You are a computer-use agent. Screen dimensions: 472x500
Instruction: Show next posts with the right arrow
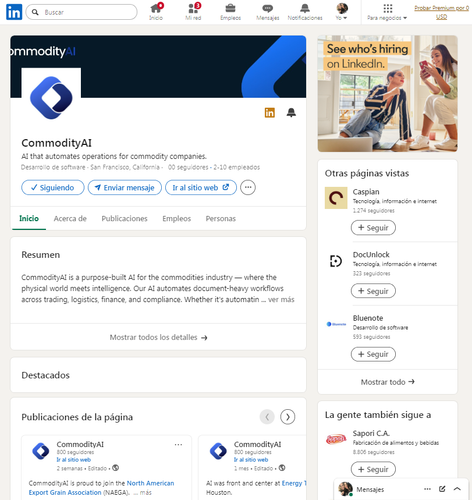(x=288, y=417)
